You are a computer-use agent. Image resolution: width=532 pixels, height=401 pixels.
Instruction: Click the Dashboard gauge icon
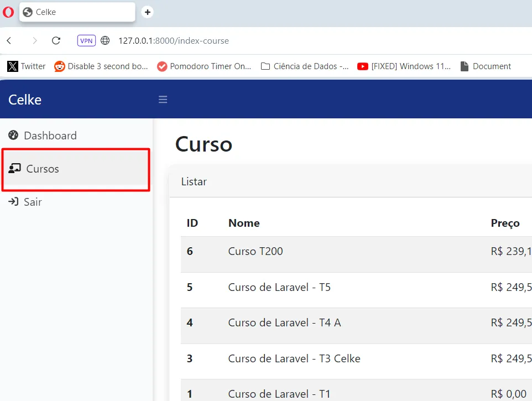pyautogui.click(x=13, y=136)
